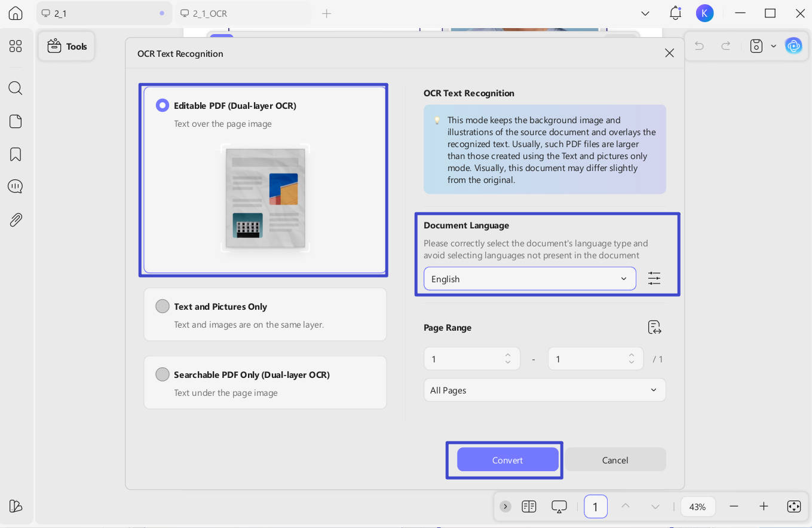Screen dimensions: 812x528
Task: Click the fit-page icon beside zoom controls
Action: point(793,506)
